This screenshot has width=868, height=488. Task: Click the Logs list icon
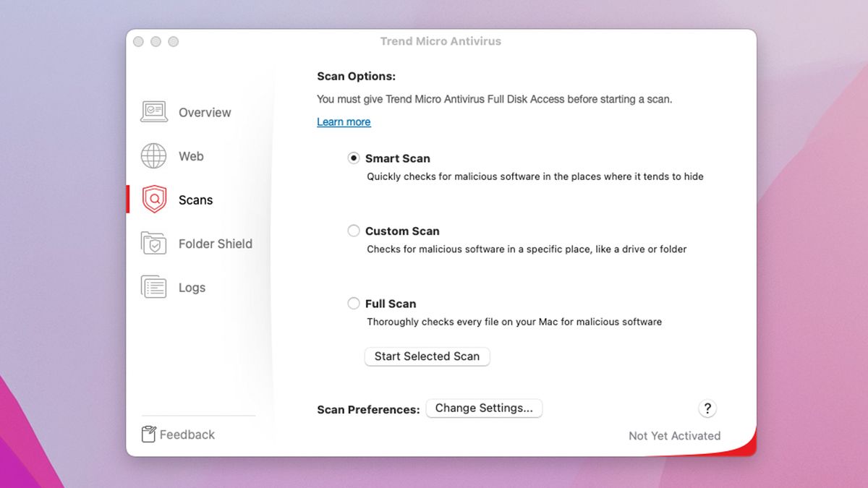click(x=153, y=287)
